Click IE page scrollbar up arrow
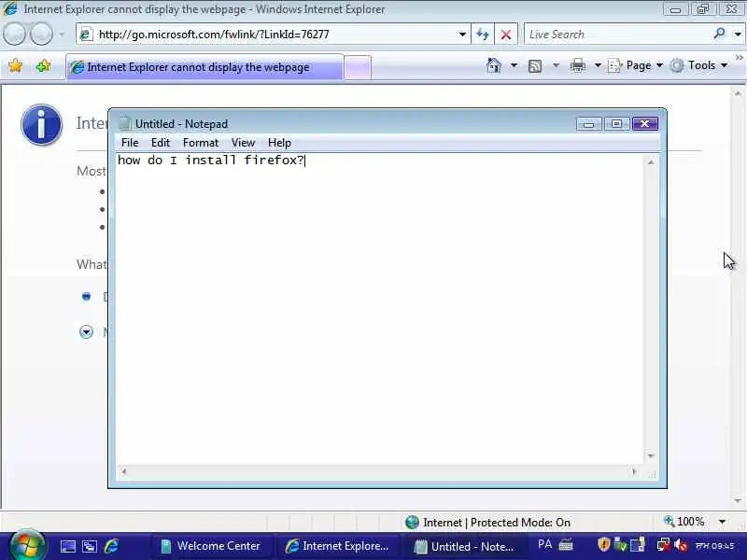Screen dimensions: 747x560 pos(738,94)
